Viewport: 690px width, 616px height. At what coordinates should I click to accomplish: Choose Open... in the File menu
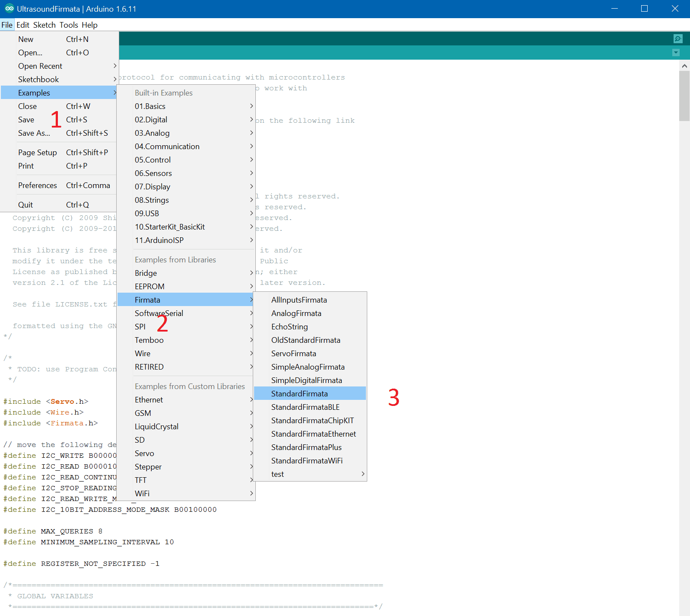click(59, 53)
